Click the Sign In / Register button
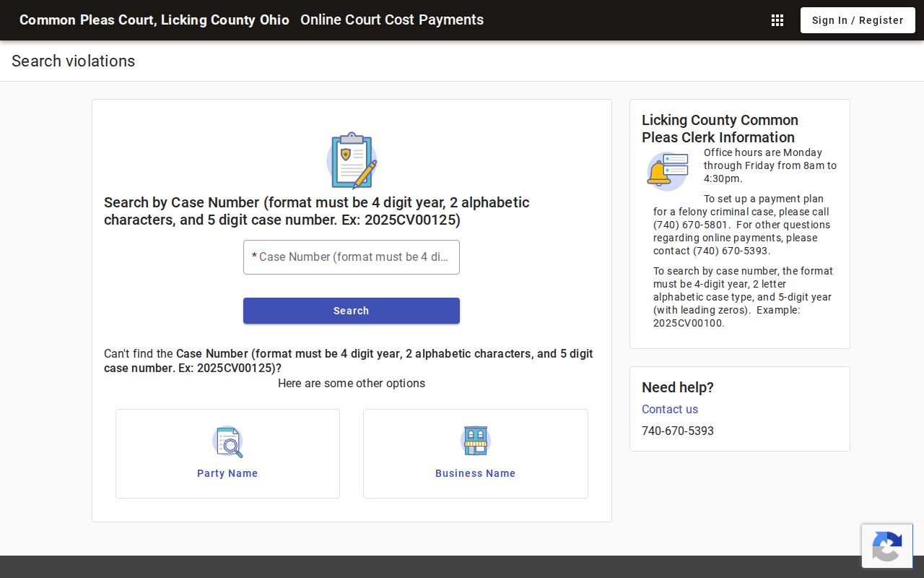 pyautogui.click(x=858, y=20)
